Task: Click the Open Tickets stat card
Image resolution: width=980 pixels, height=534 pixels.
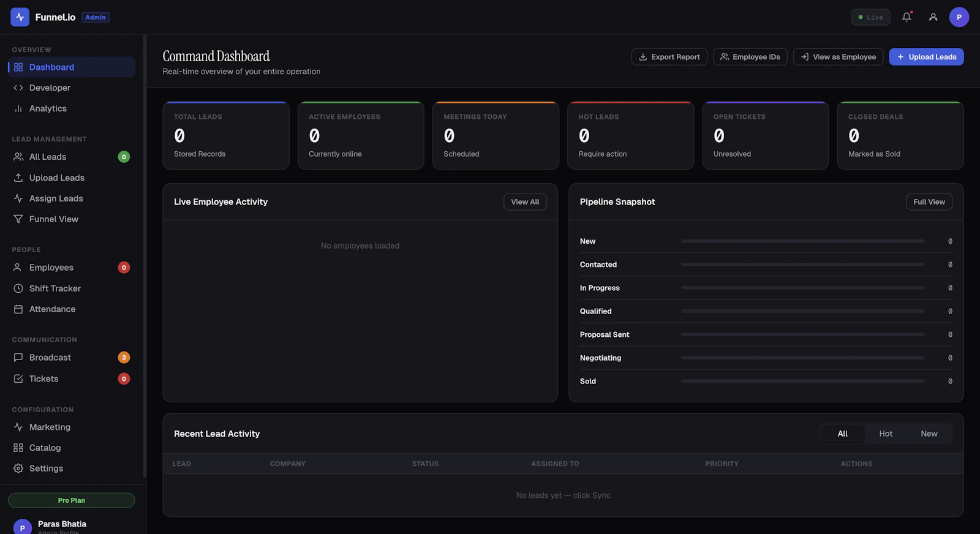Action: click(766, 135)
